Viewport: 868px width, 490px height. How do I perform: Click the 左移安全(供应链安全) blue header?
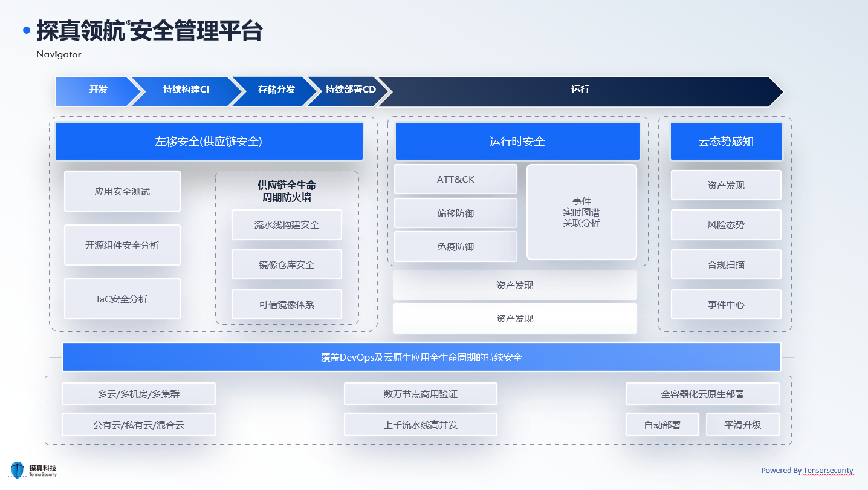pyautogui.click(x=209, y=142)
